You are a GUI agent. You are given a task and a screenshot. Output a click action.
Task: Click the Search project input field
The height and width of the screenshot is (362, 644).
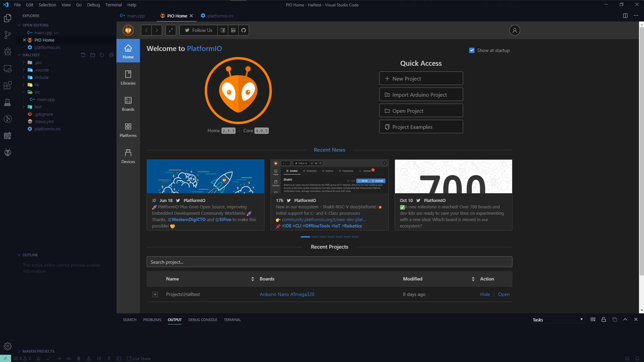(x=329, y=262)
